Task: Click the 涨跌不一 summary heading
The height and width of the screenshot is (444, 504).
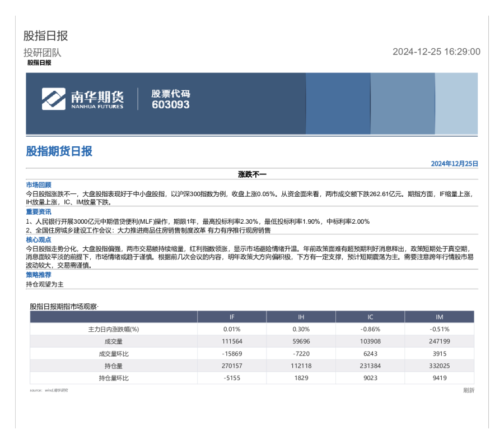Action: tap(251, 173)
